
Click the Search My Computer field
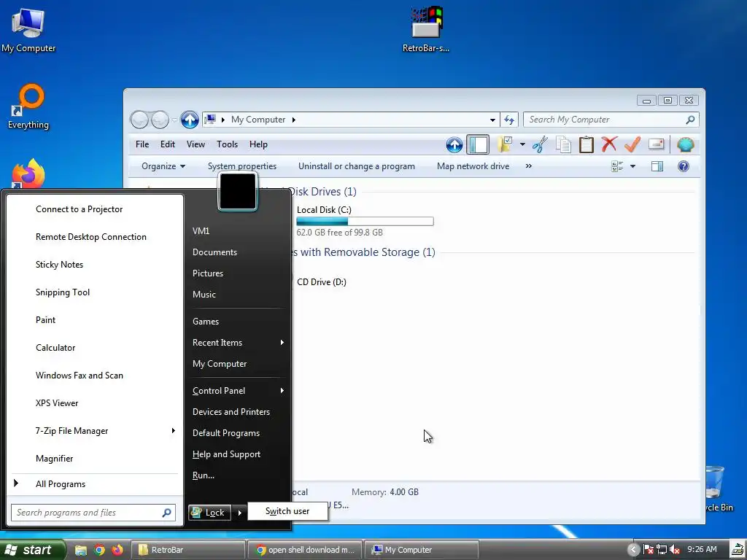click(x=611, y=120)
